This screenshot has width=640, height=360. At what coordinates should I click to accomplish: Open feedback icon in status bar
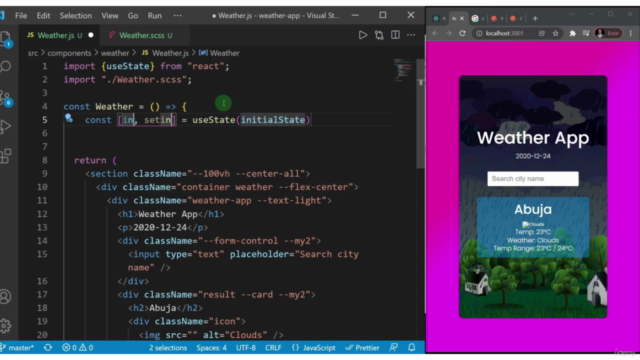pyautogui.click(x=393, y=348)
